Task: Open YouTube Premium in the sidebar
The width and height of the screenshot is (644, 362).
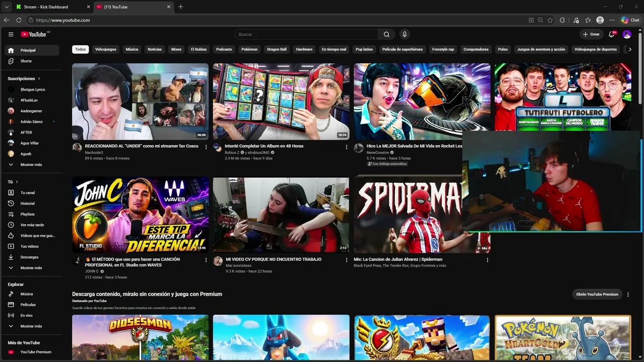Action: 32,352
